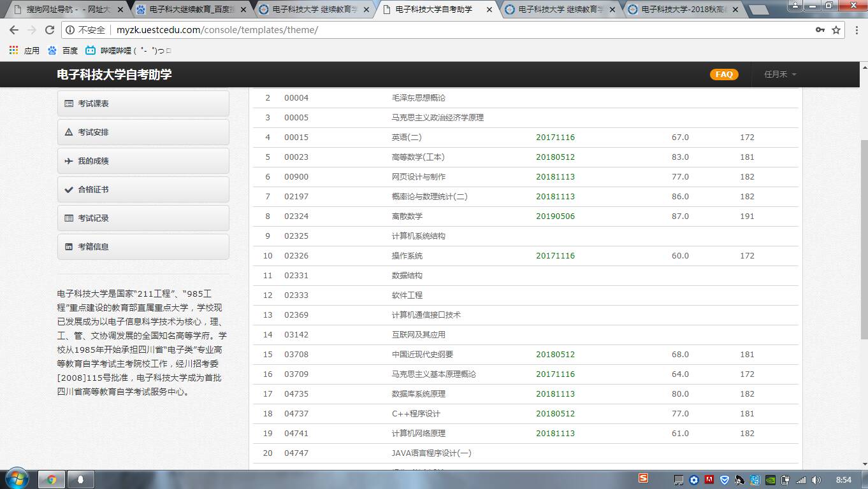Screen dimensions: 868x489
Task: Open the 我的成绩 sidebar item
Action: pyautogui.click(x=143, y=161)
